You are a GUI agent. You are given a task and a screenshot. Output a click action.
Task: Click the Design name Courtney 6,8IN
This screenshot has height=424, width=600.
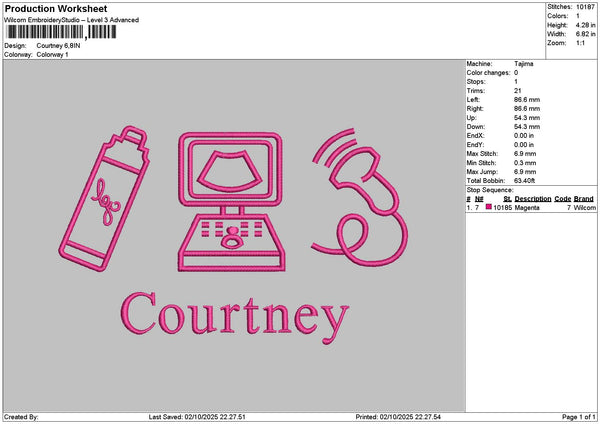coord(60,46)
